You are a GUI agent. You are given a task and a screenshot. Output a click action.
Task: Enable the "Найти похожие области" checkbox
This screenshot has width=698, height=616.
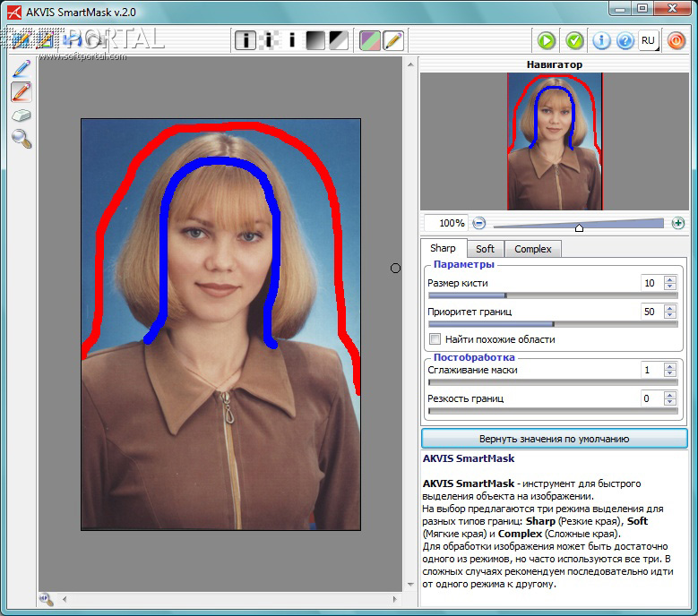(435, 339)
